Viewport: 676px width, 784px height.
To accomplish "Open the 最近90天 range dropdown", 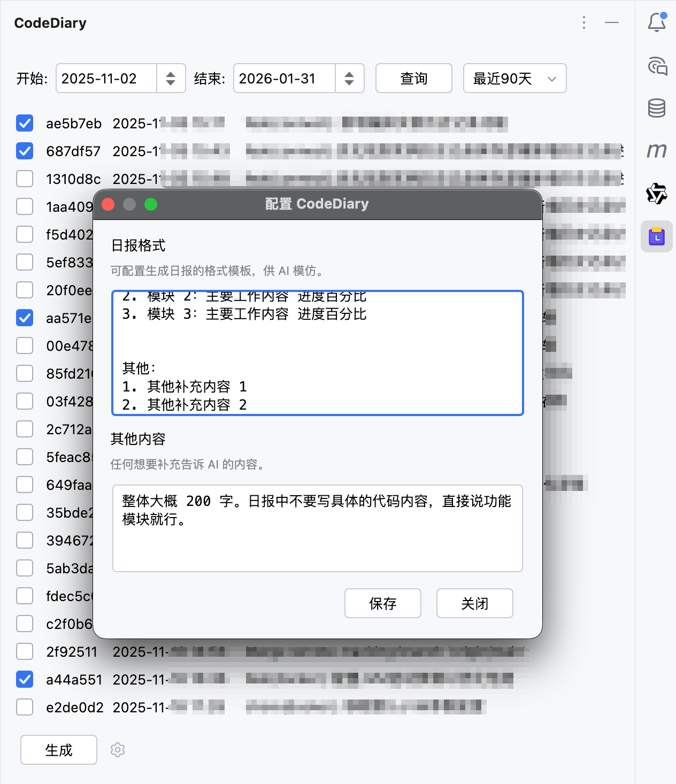I will tap(514, 78).
